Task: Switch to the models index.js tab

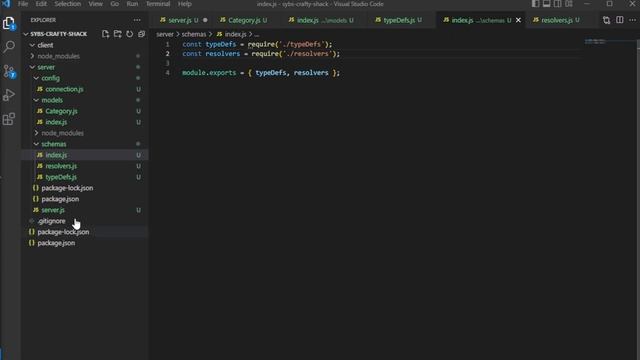Action: [x=322, y=20]
